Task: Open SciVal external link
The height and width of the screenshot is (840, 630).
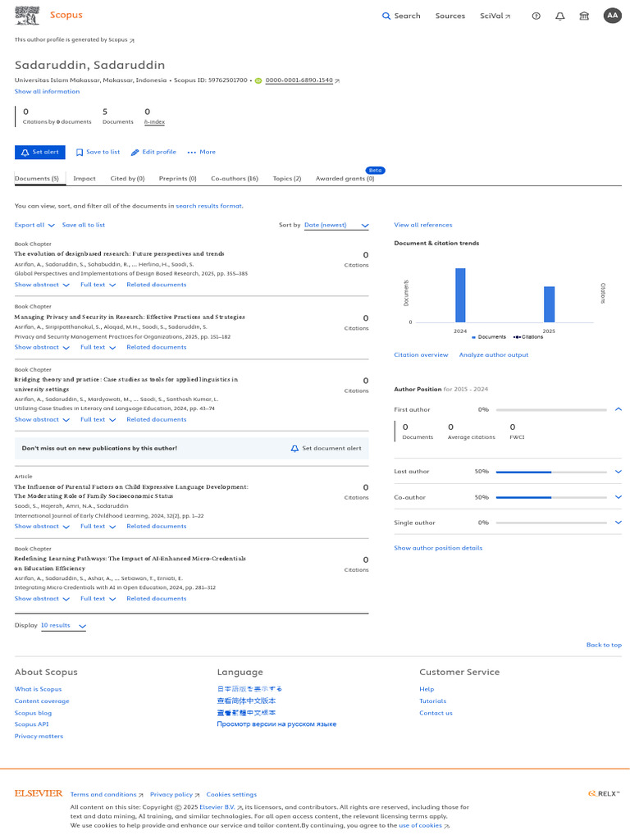Action: point(495,16)
